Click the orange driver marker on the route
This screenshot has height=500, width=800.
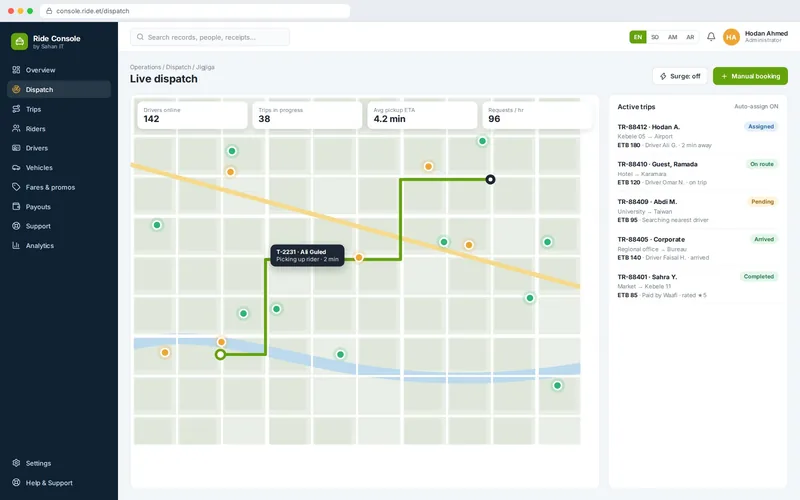pos(359,258)
